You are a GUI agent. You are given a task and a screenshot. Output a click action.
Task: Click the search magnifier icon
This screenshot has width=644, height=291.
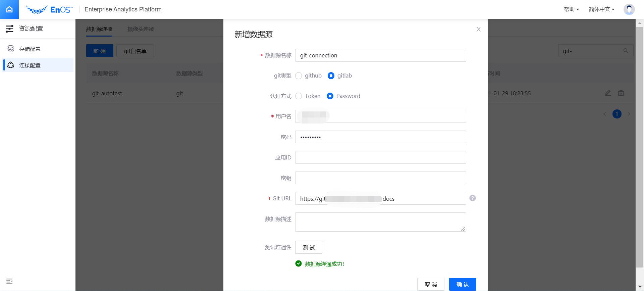click(626, 51)
